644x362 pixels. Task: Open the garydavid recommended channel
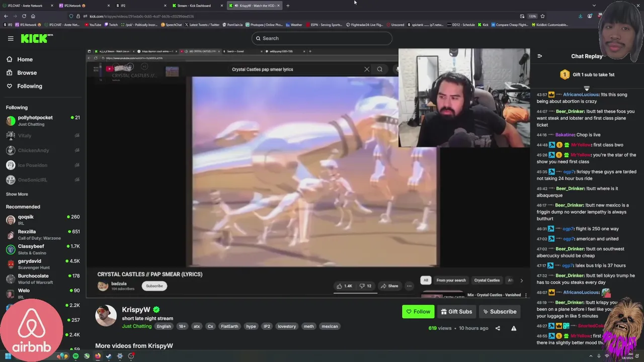pos(43,264)
